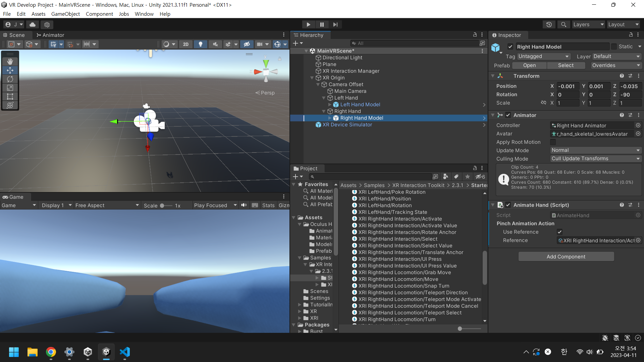
Task: Open the Component menu
Action: (x=99, y=14)
